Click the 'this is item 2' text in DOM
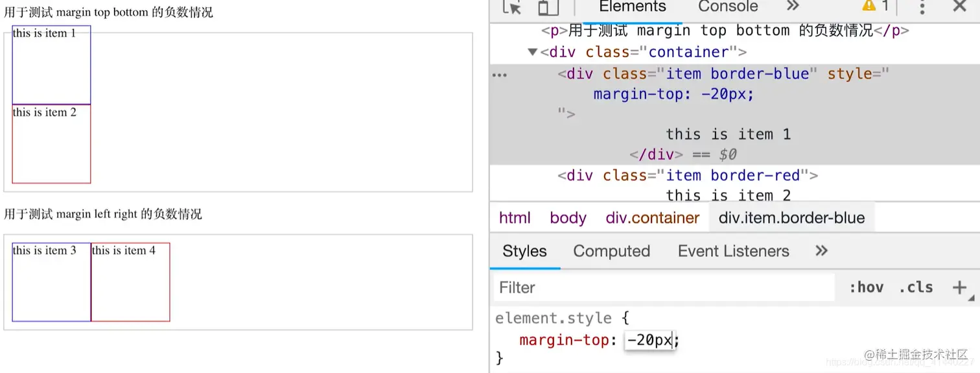 729,195
